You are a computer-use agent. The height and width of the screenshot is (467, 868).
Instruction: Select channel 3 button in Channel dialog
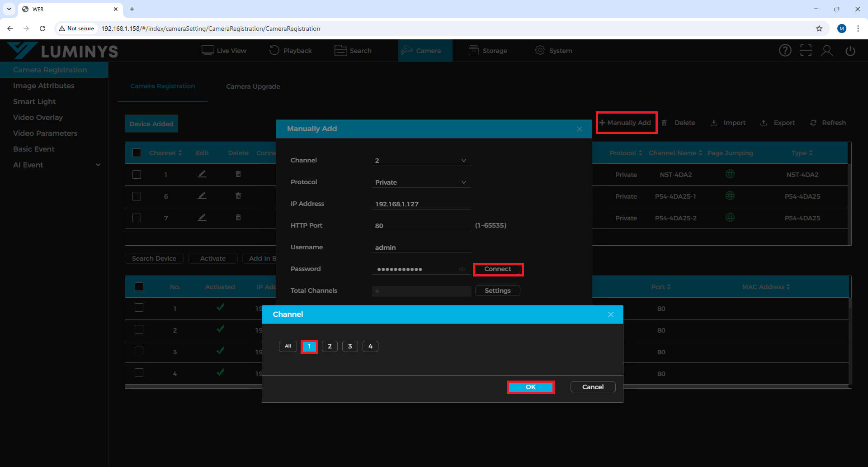click(x=350, y=346)
